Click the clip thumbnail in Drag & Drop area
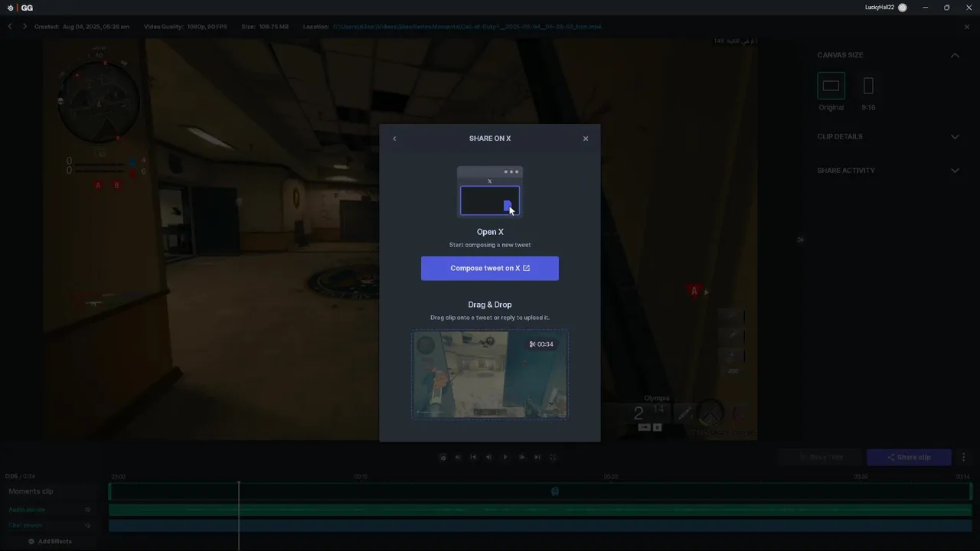The height and width of the screenshot is (551, 980). coord(490,374)
